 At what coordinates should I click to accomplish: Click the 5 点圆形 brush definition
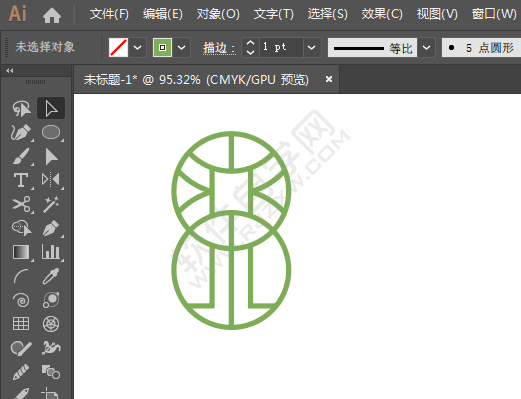[481, 48]
